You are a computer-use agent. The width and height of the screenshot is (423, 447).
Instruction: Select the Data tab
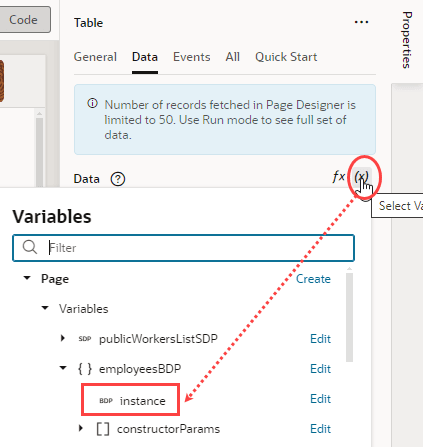[145, 57]
